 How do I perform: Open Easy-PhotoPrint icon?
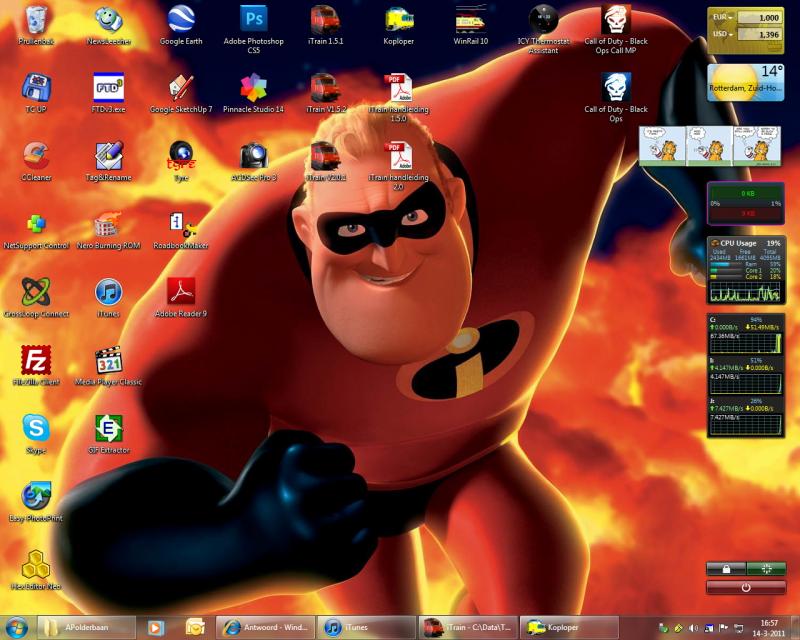click(36, 502)
